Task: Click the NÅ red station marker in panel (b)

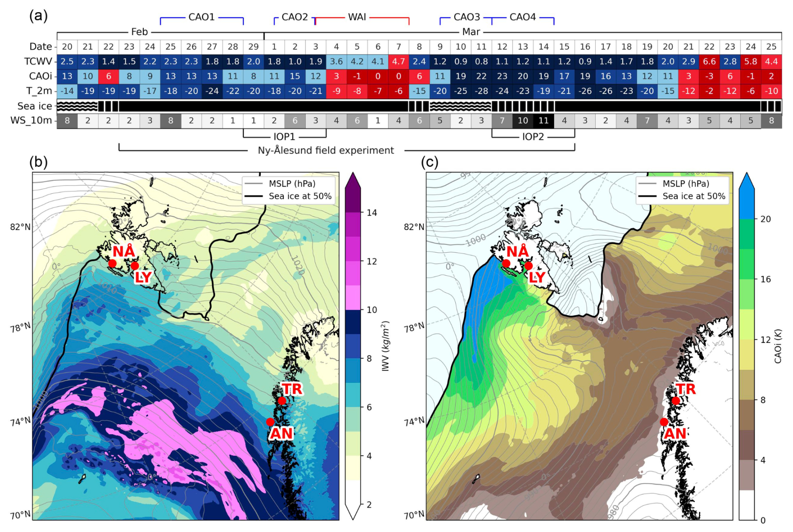Action: click(x=112, y=263)
